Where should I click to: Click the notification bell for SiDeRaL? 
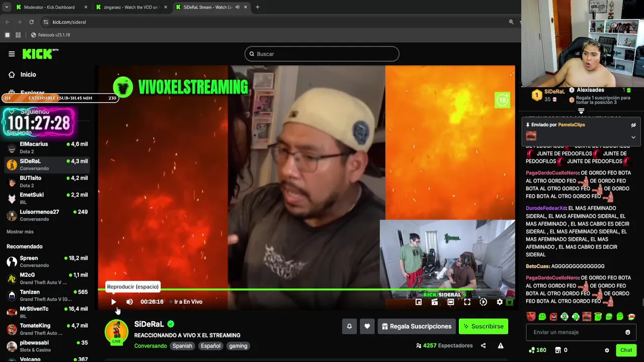click(349, 326)
